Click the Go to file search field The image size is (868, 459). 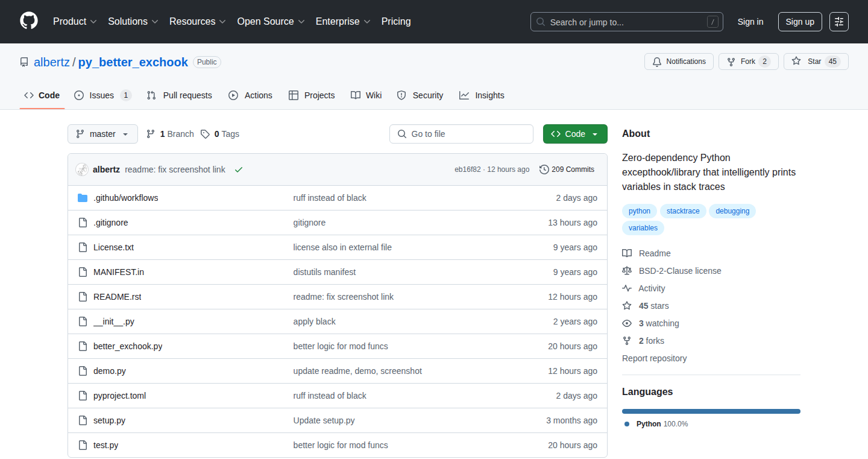tap(461, 134)
